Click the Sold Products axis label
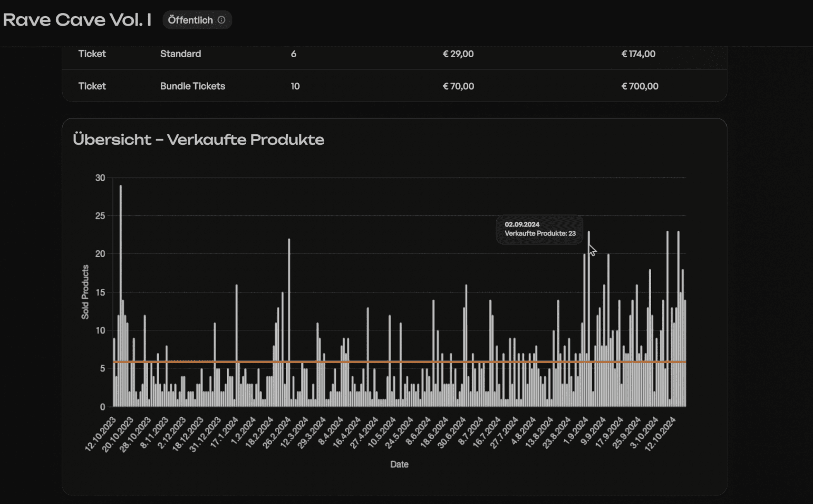 coord(85,292)
